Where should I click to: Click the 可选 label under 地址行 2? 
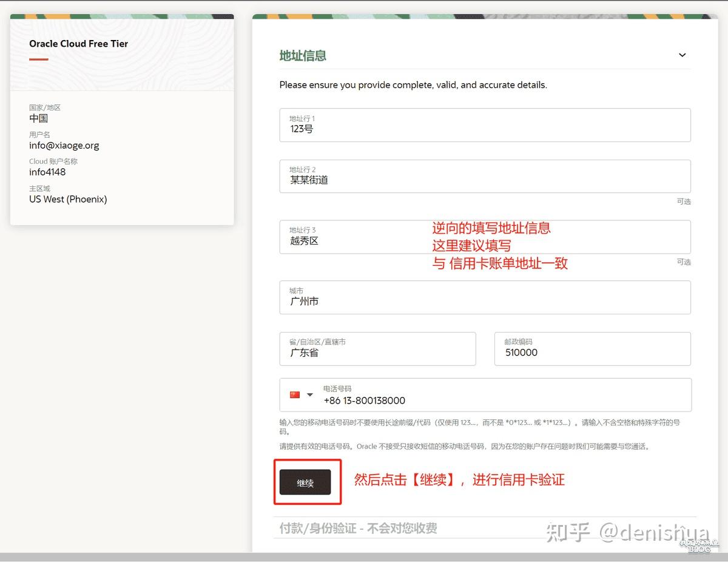pos(683,201)
